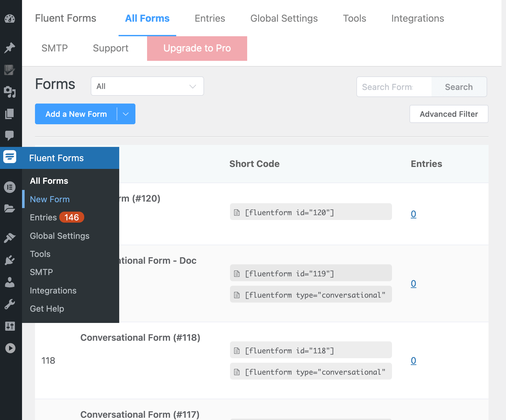The height and width of the screenshot is (420, 506).
Task: Open Advanced Filter options
Action: click(x=449, y=114)
